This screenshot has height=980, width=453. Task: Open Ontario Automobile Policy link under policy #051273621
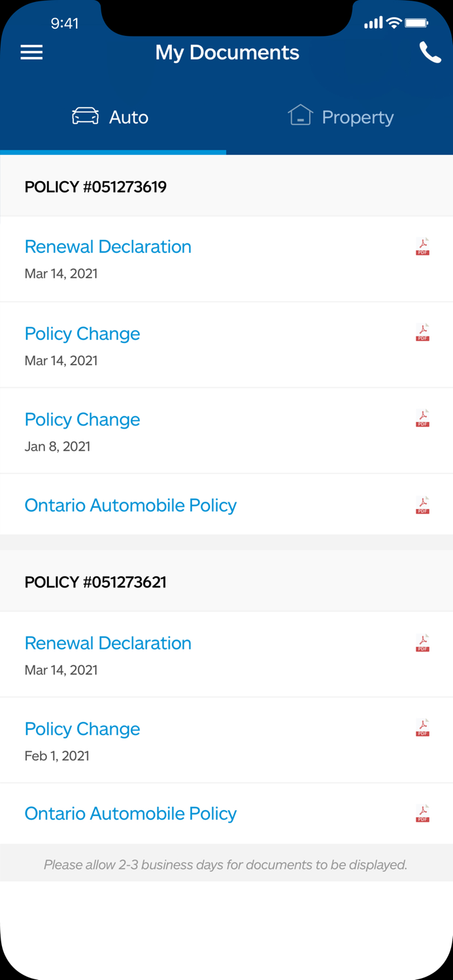131,814
